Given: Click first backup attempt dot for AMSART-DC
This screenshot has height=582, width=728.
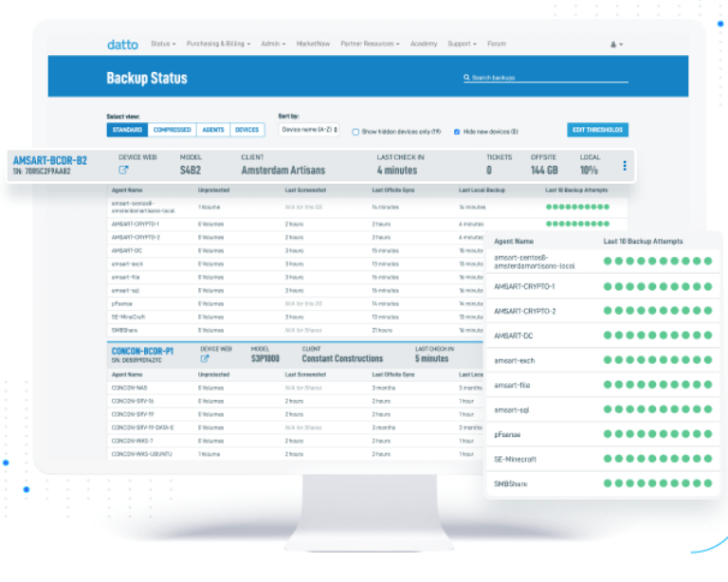Looking at the screenshot, I should (x=607, y=336).
